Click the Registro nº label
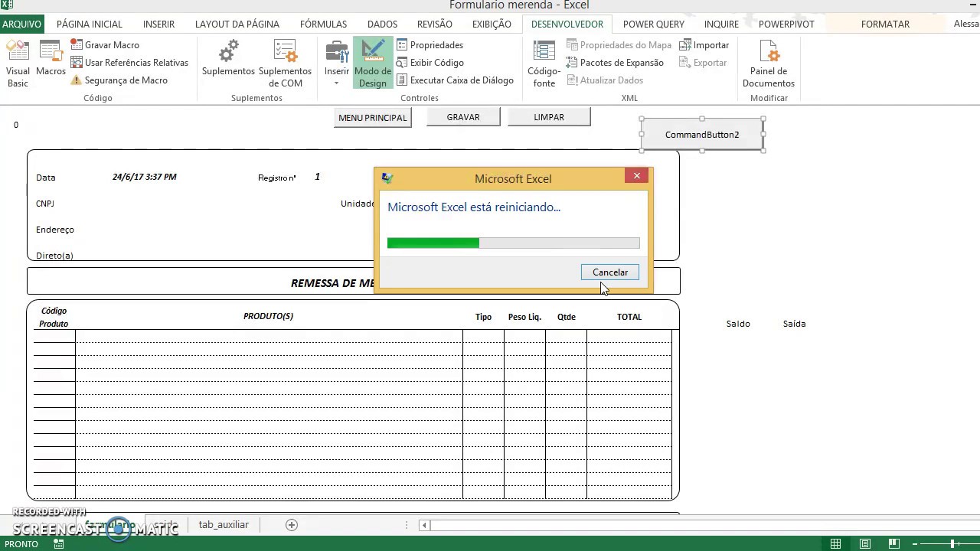Viewport: 980px width, 551px height. coord(277,178)
